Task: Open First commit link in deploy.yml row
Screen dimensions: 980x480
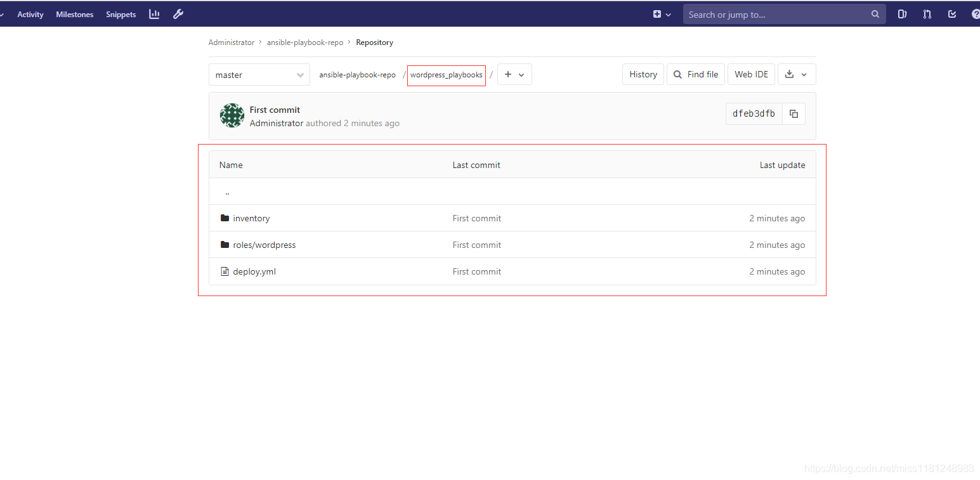Action: tap(477, 271)
